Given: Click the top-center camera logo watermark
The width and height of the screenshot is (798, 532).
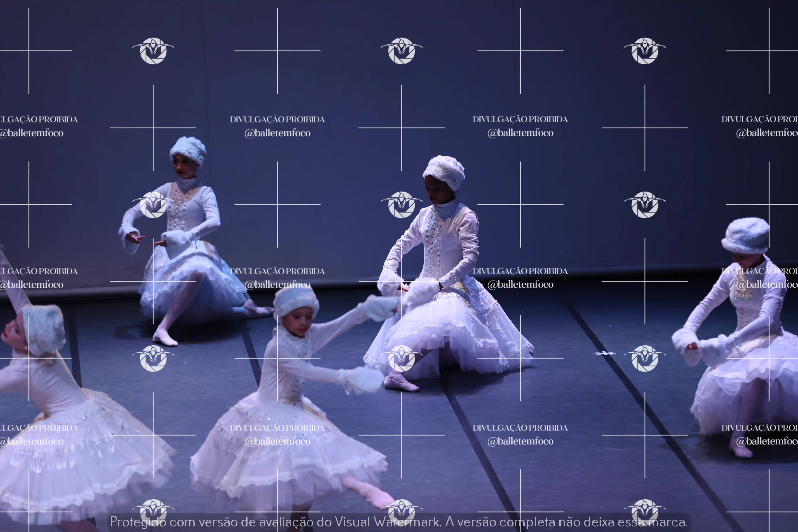Looking at the screenshot, I should point(401,51).
